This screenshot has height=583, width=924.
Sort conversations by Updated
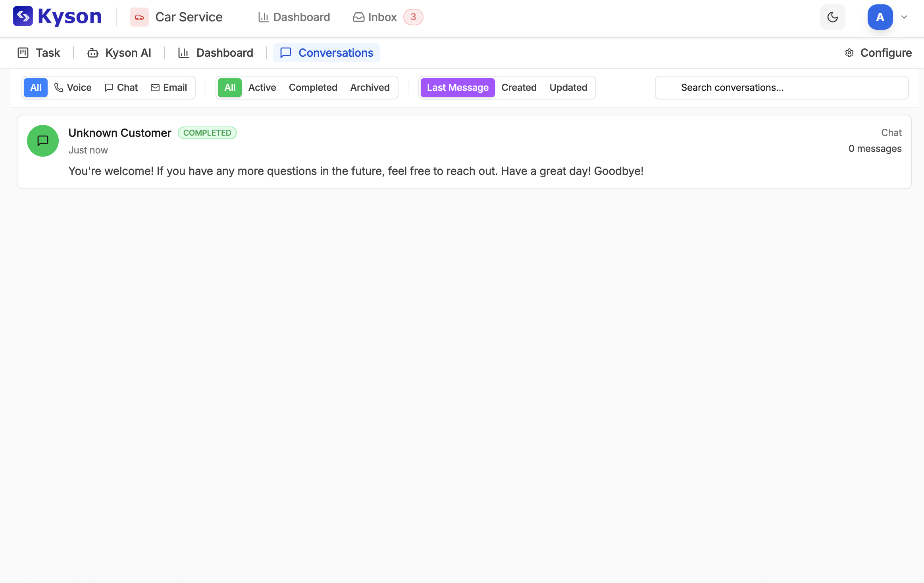568,87
